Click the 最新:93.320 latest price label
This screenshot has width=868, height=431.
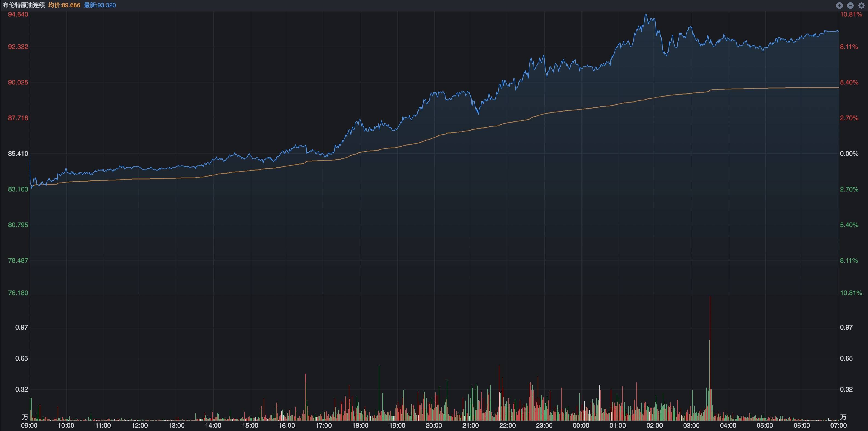tap(100, 5)
